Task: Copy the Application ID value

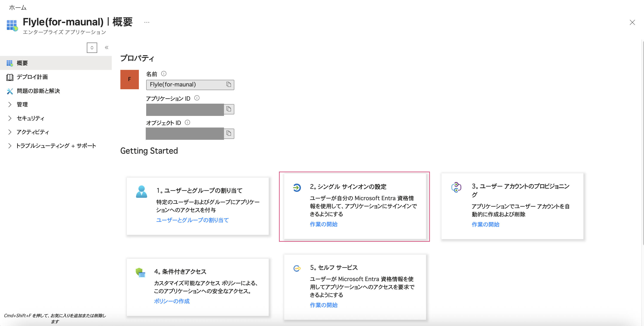Action: click(x=228, y=109)
